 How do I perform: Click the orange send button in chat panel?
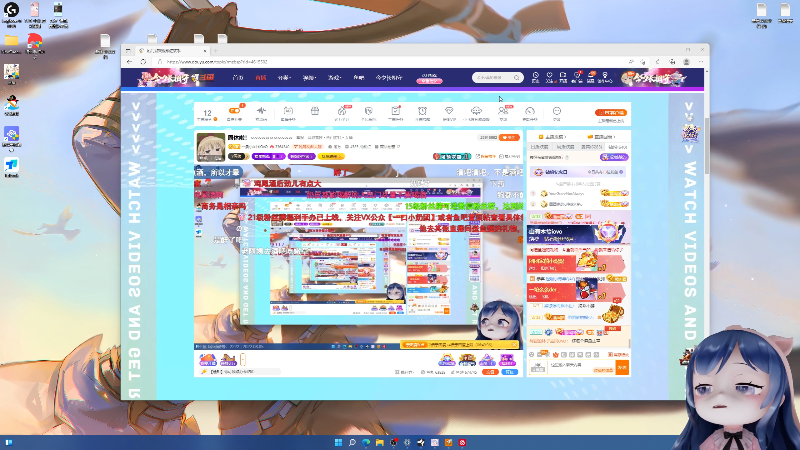[622, 367]
